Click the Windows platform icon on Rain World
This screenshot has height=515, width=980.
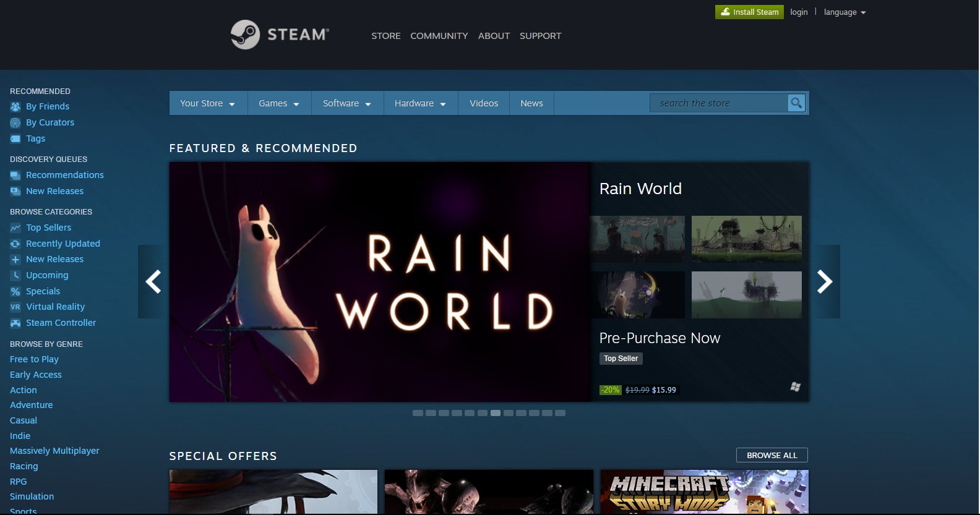(796, 387)
